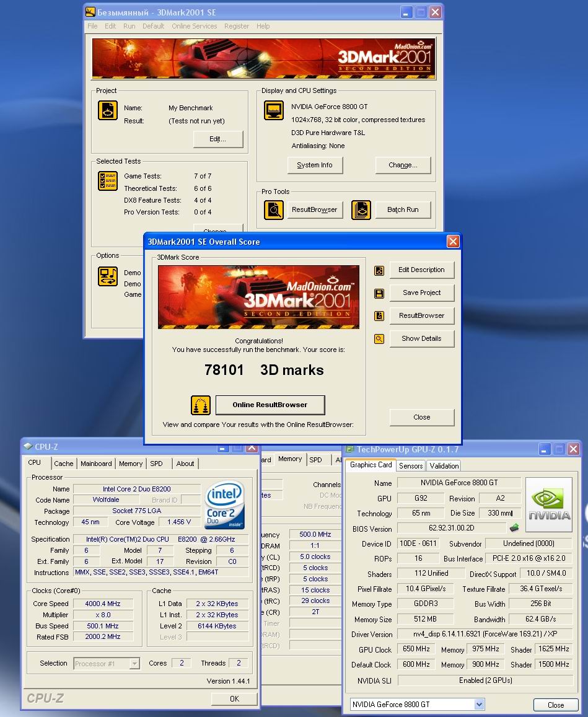The height and width of the screenshot is (717, 588).
Task: Click the BIOS save chip icon in GPU-Z
Action: click(514, 528)
